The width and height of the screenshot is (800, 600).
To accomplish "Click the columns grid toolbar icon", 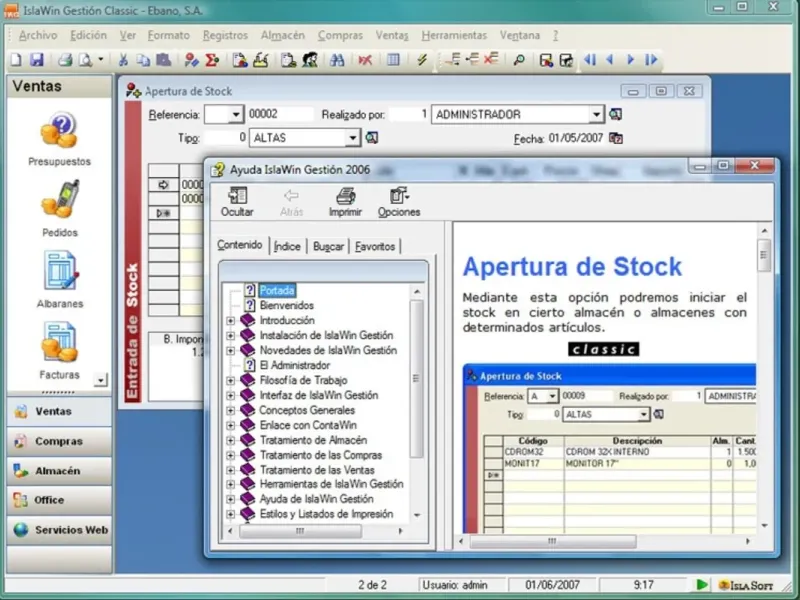I will click(x=393, y=60).
